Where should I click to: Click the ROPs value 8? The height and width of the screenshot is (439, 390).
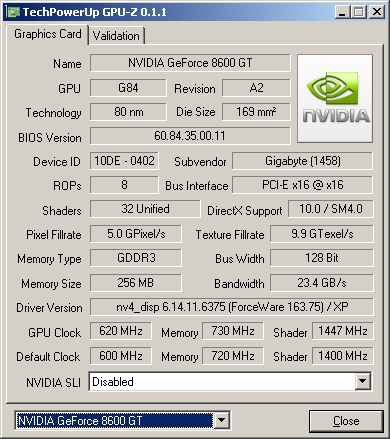click(124, 185)
